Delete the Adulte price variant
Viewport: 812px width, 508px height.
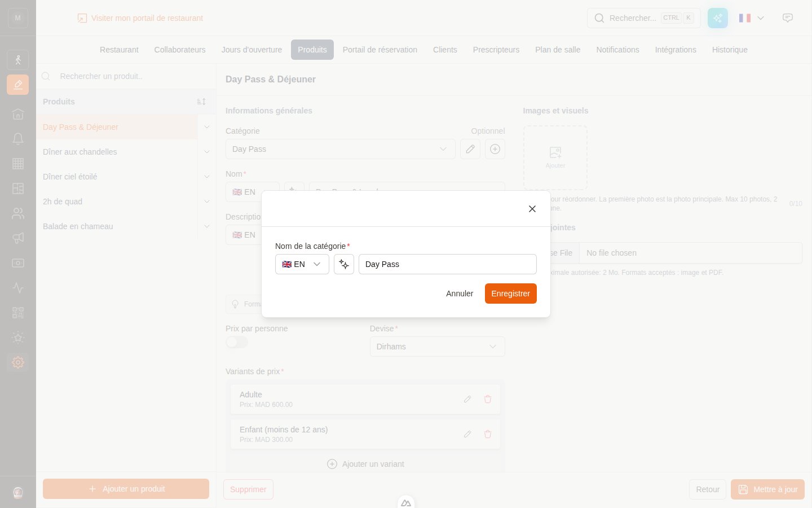488,399
